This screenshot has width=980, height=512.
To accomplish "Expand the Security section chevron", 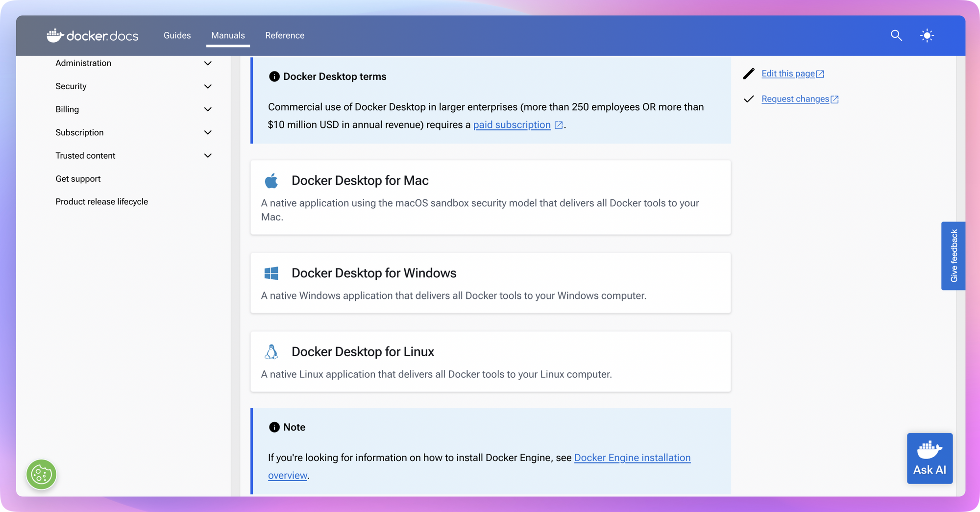I will point(208,86).
